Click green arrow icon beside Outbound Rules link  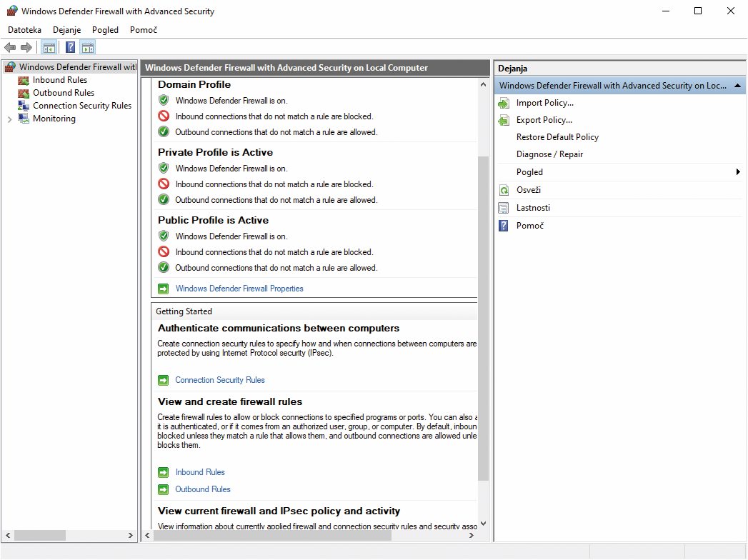(163, 489)
